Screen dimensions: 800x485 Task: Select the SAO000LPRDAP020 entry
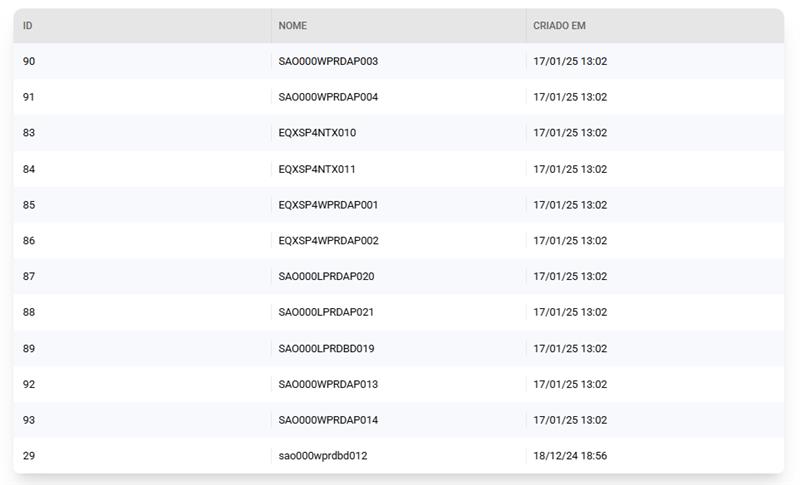pyautogui.click(x=326, y=277)
